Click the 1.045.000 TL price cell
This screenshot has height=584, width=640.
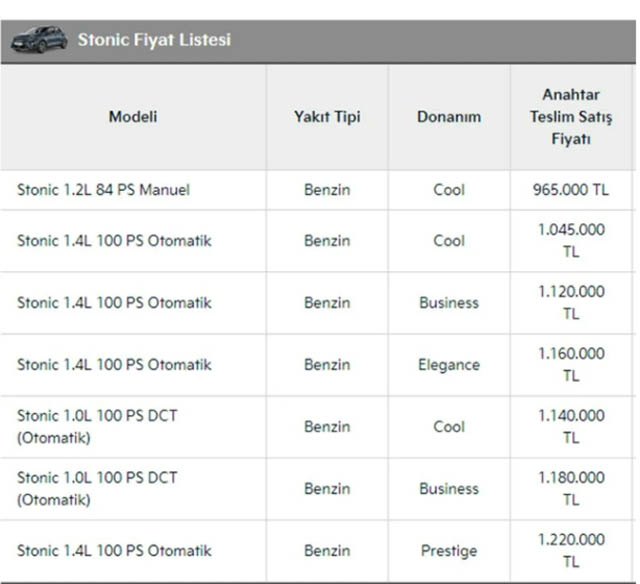coord(571,240)
